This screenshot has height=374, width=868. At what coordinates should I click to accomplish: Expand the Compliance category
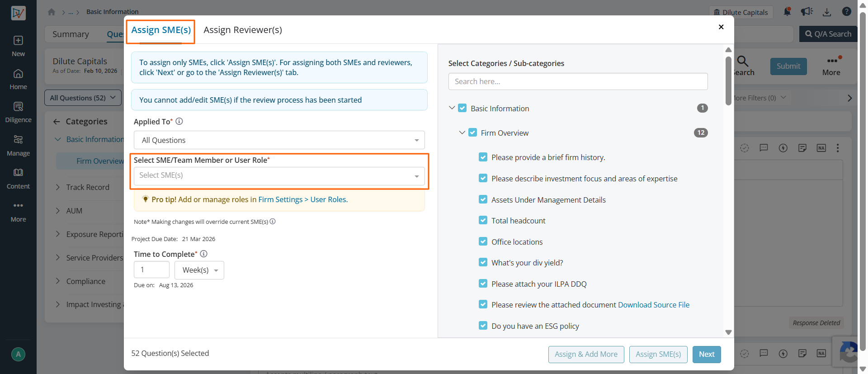pos(57,281)
